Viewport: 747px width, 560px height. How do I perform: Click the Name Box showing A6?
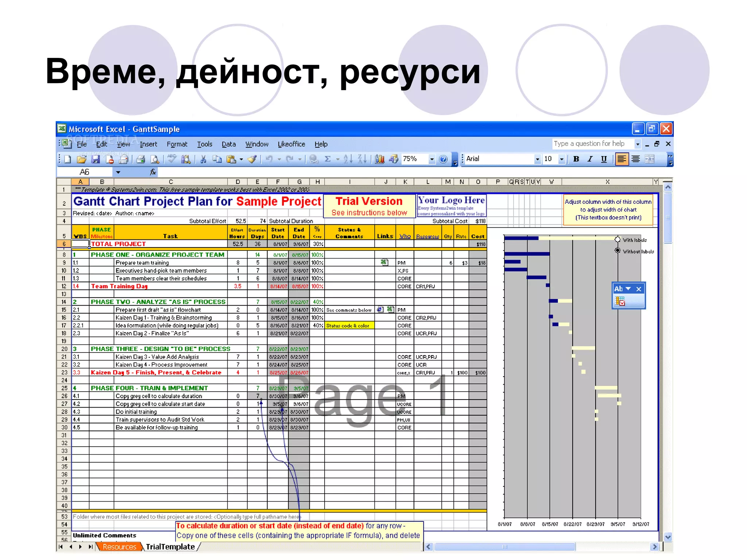coord(85,172)
